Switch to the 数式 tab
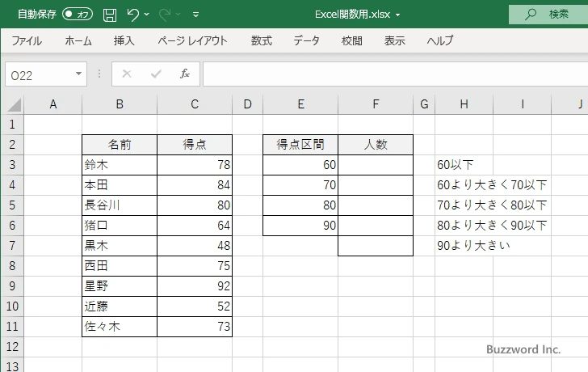 coord(262,40)
